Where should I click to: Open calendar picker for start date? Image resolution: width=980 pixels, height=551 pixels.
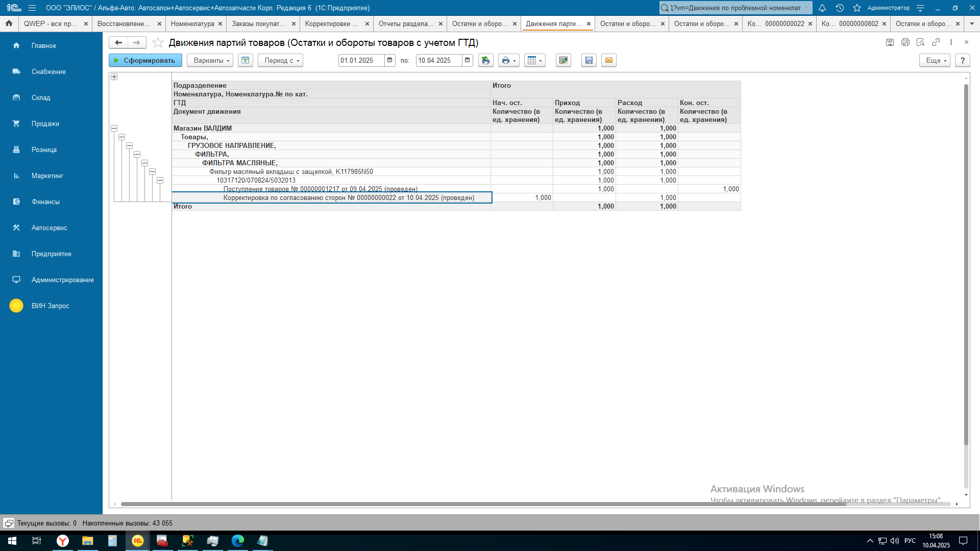point(390,60)
